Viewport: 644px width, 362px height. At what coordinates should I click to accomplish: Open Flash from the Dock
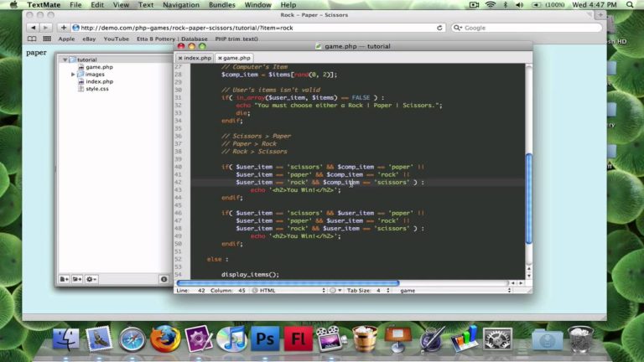click(299, 339)
